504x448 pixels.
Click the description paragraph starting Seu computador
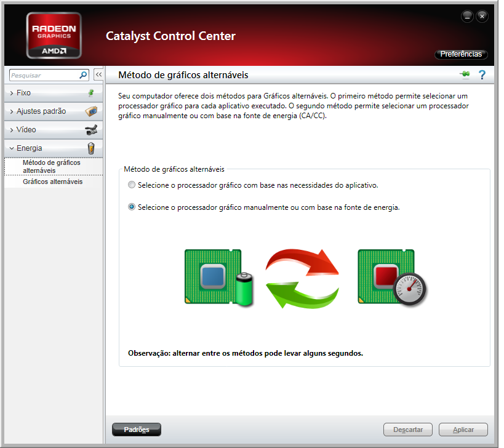[x=294, y=106]
